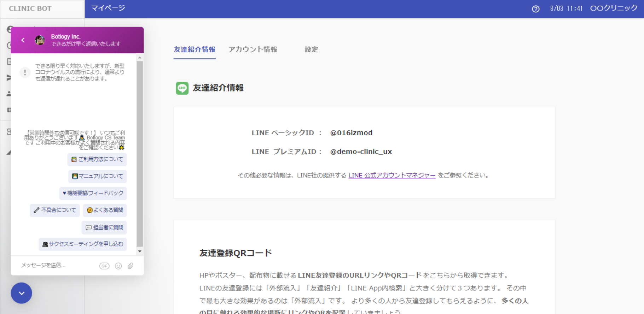Switch to the 設定 tab
The height and width of the screenshot is (314, 644).
tap(312, 49)
